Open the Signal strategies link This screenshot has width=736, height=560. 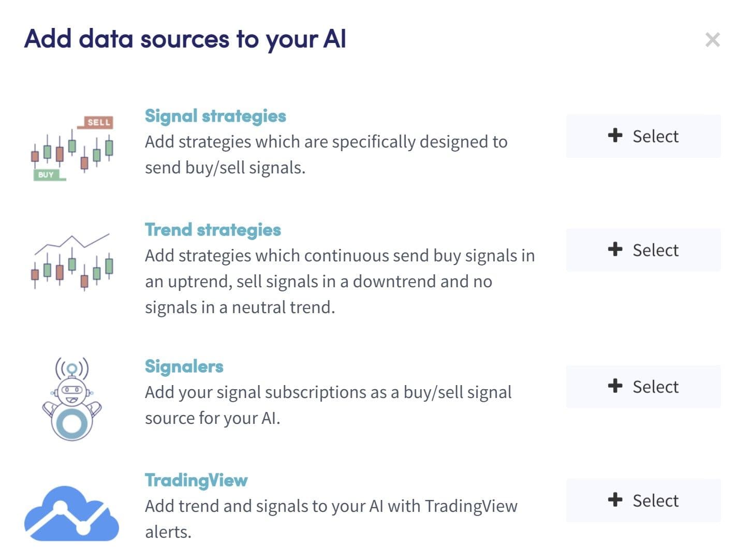(215, 116)
